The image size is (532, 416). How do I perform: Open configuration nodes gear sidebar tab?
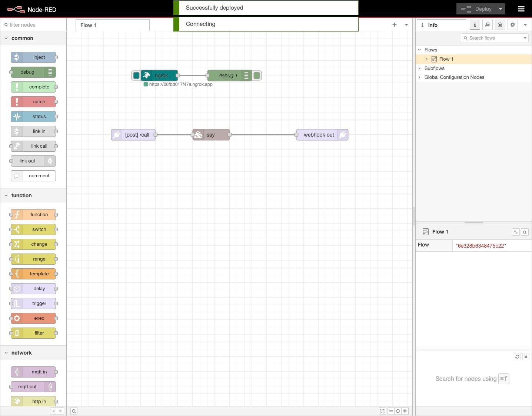[x=512, y=25]
